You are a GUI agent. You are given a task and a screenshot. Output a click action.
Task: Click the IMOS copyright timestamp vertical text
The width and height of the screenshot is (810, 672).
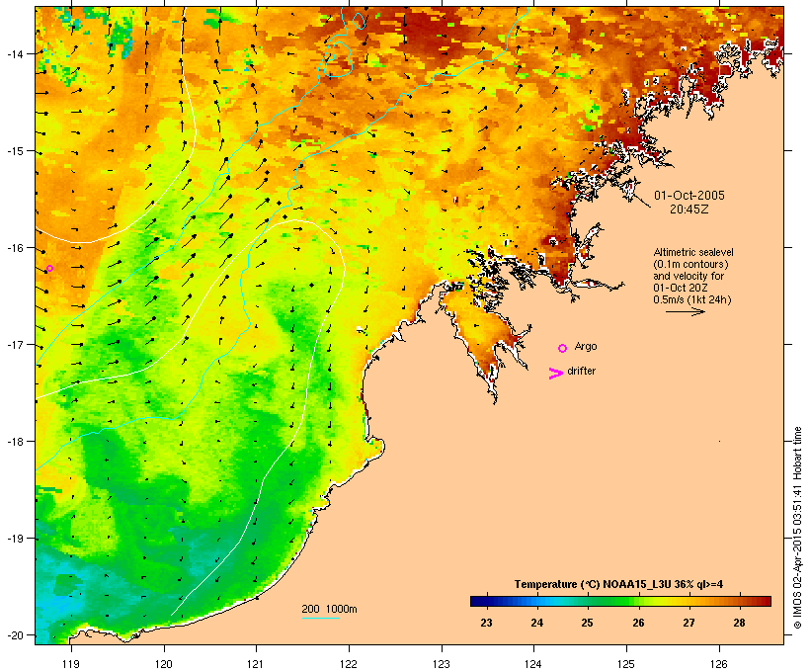(x=797, y=528)
